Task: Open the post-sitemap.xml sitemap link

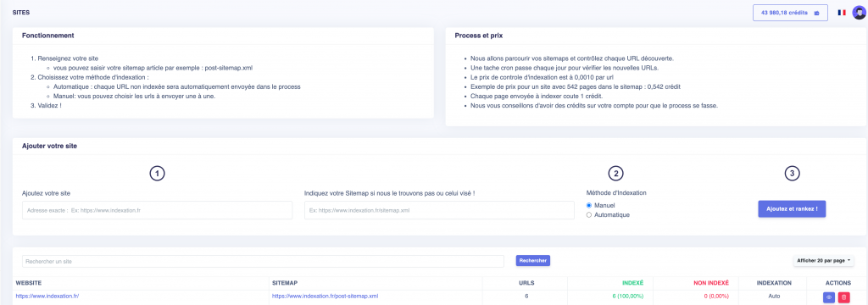Action: pyautogui.click(x=325, y=297)
